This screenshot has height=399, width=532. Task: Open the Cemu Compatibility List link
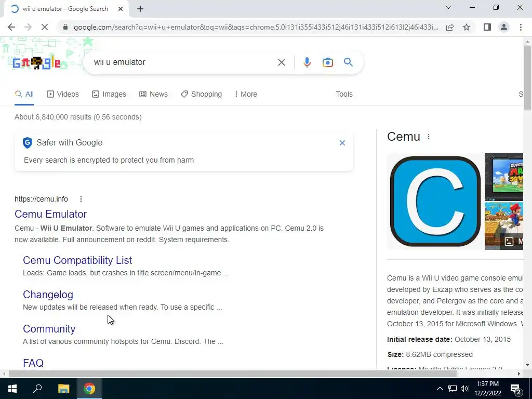[77, 260]
